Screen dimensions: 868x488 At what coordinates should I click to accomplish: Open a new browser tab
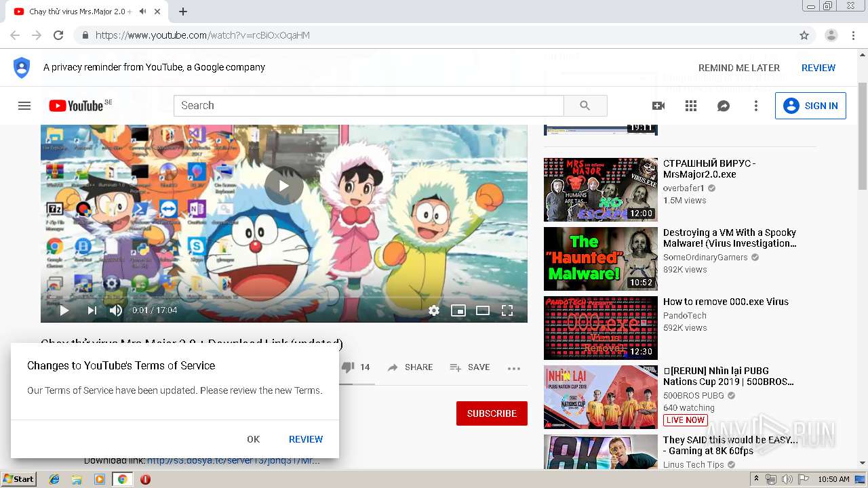(183, 12)
